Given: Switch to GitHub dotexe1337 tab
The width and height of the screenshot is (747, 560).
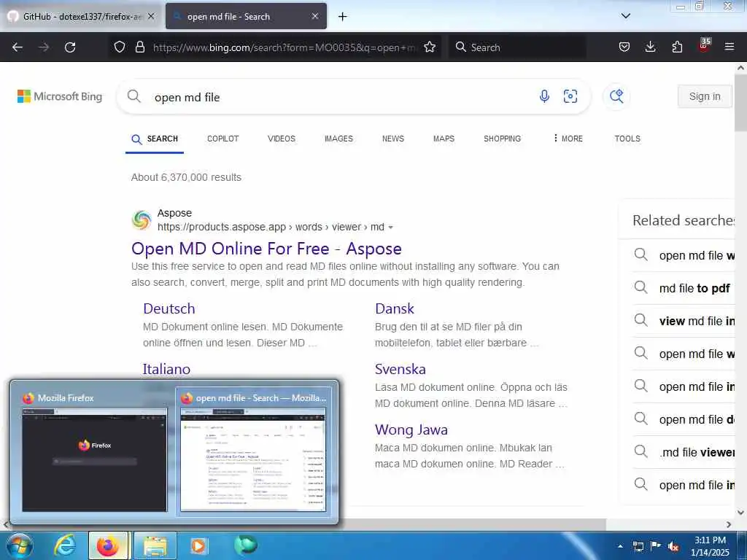Looking at the screenshot, I should pos(82,17).
